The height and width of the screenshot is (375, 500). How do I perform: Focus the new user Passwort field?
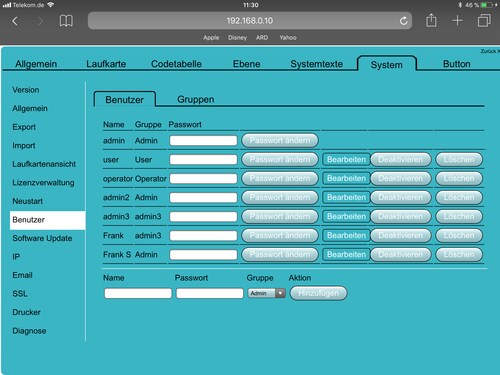coord(210,293)
